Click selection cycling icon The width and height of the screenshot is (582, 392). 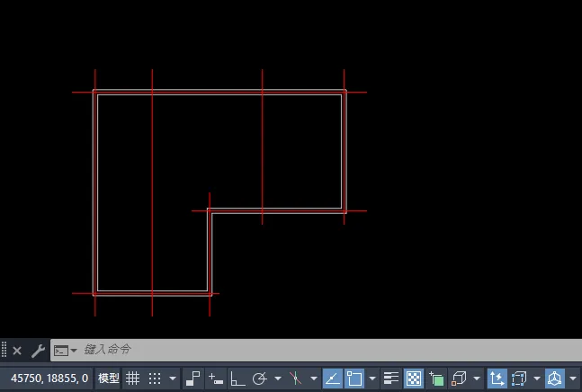click(x=436, y=379)
